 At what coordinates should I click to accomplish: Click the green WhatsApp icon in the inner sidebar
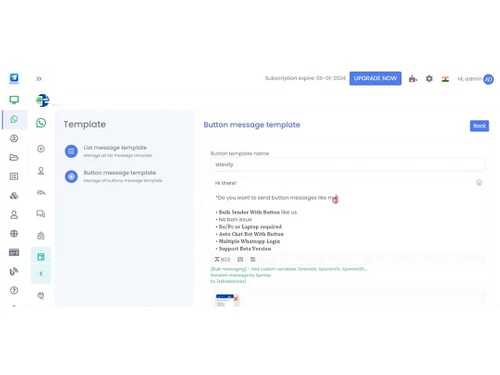pos(41,123)
